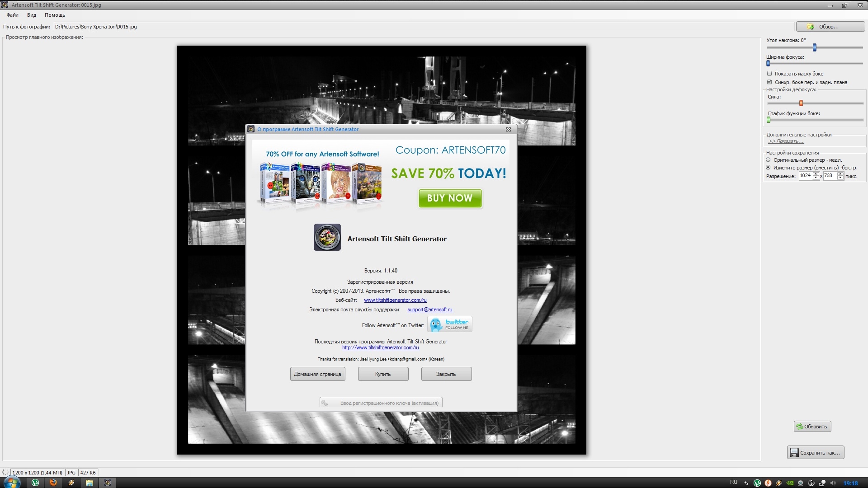Open the Файл menu
Image resolution: width=868 pixels, height=488 pixels.
(x=12, y=15)
